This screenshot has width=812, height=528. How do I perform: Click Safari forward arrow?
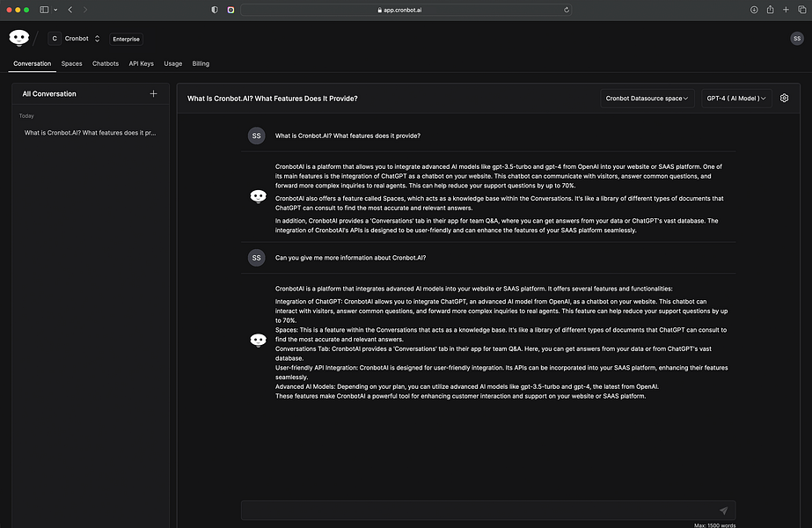coord(85,10)
